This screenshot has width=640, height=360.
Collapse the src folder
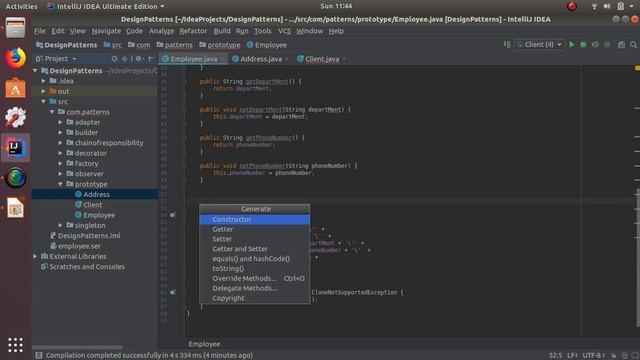43,101
